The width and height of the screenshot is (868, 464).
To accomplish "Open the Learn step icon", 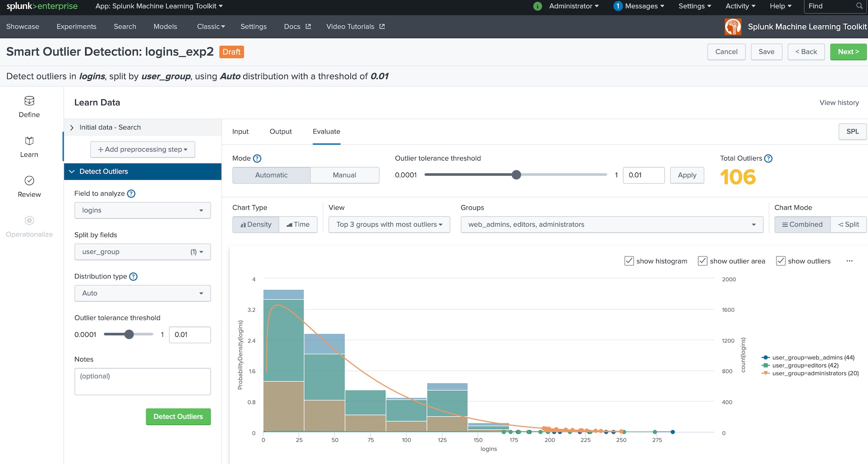I will (x=29, y=141).
